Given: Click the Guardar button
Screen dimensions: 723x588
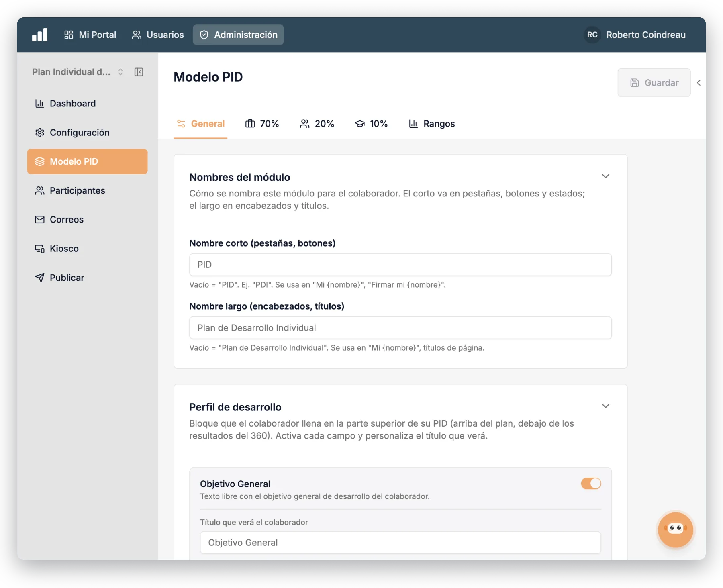Looking at the screenshot, I should 654,83.
